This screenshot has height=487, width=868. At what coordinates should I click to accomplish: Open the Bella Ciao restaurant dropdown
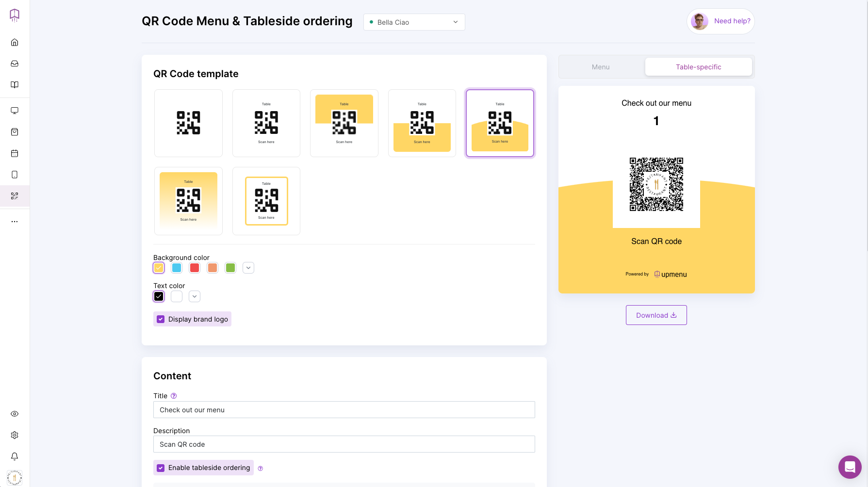[x=414, y=22]
